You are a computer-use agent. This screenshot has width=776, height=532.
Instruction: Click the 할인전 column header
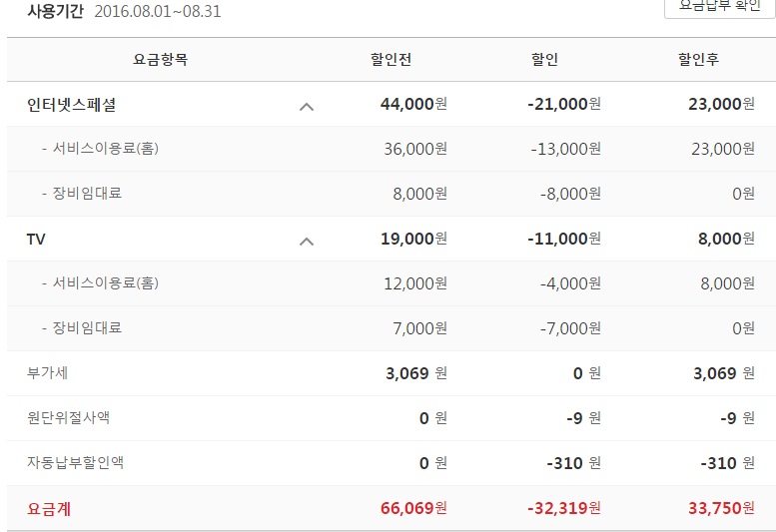pyautogui.click(x=390, y=60)
